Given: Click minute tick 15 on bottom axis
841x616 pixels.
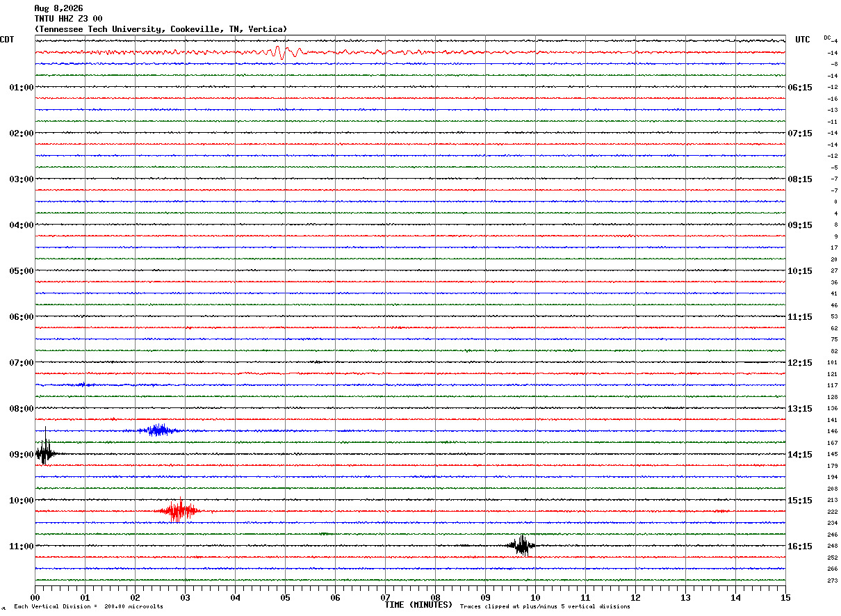Looking at the screenshot, I should click(785, 597).
